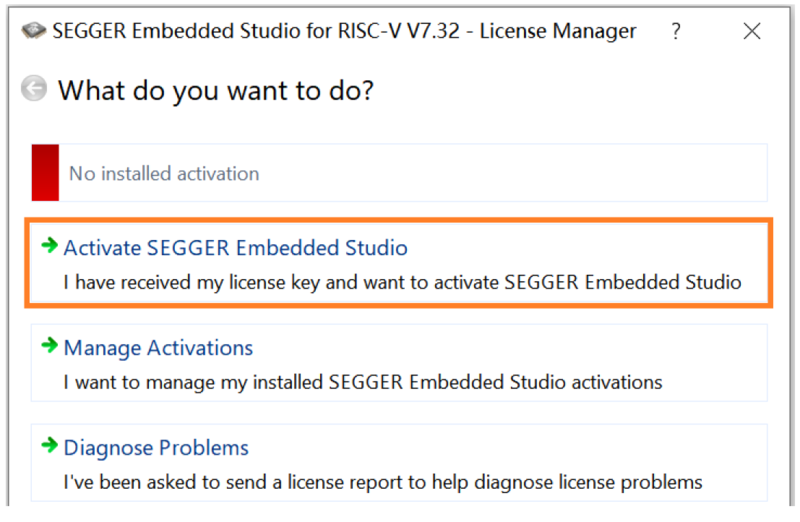Click the green arrow beside Diagnose Problems
The image size is (800, 522).
[49, 447]
